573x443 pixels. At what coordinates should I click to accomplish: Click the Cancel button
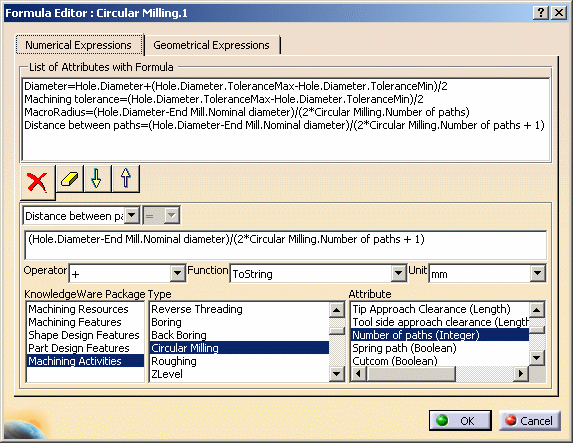pyautogui.click(x=529, y=421)
